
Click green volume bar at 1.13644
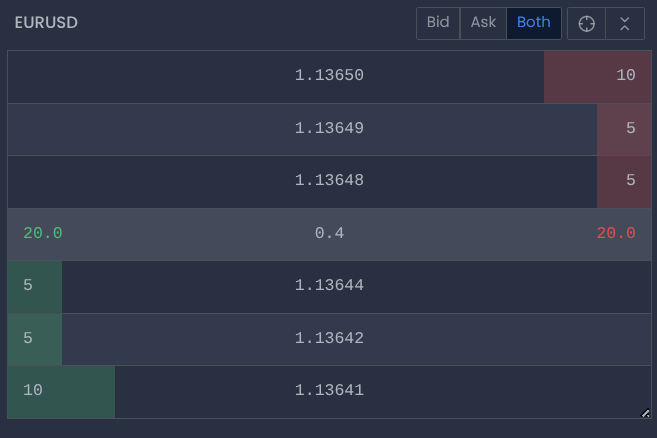coord(35,287)
